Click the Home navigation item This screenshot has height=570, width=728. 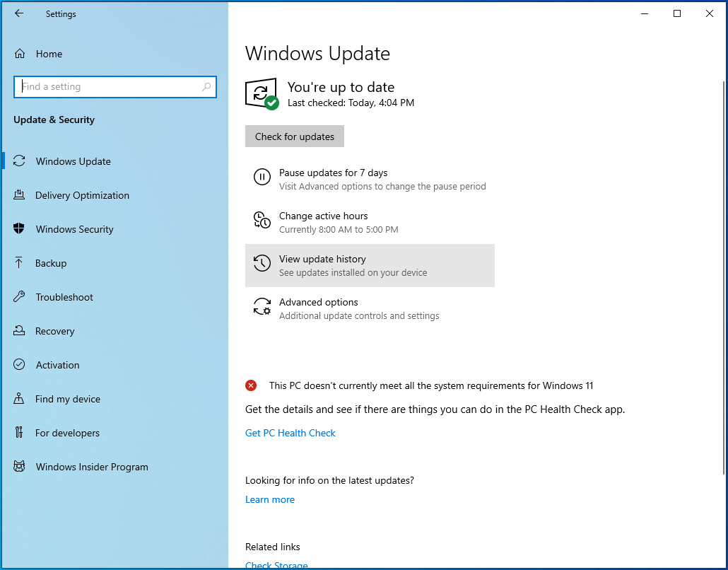tap(49, 54)
